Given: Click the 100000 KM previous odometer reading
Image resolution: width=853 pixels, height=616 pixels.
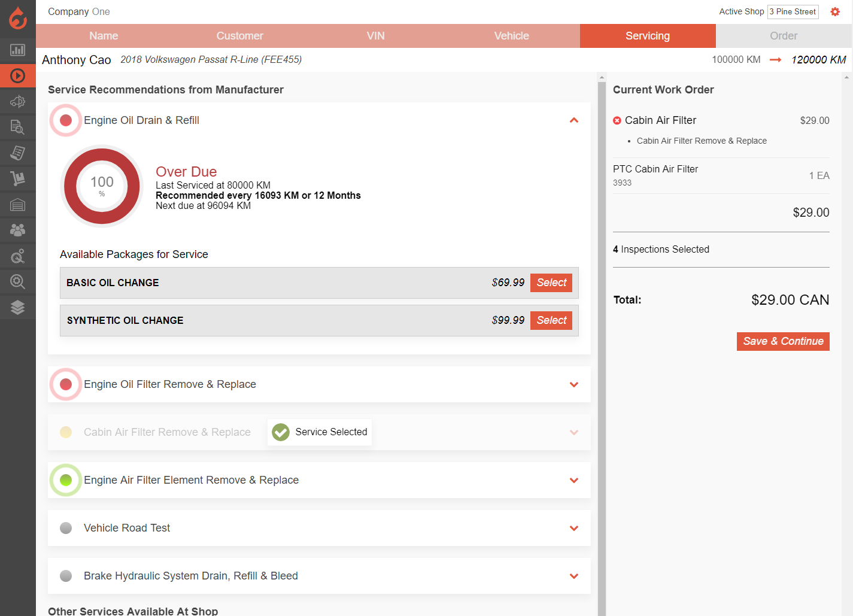Looking at the screenshot, I should click(736, 60).
